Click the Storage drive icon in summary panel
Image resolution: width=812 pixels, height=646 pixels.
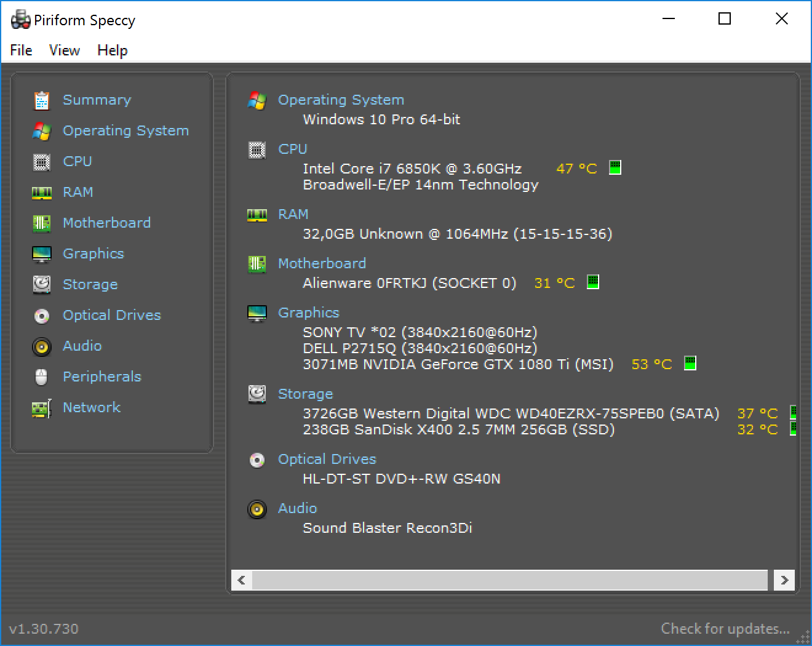click(x=257, y=394)
